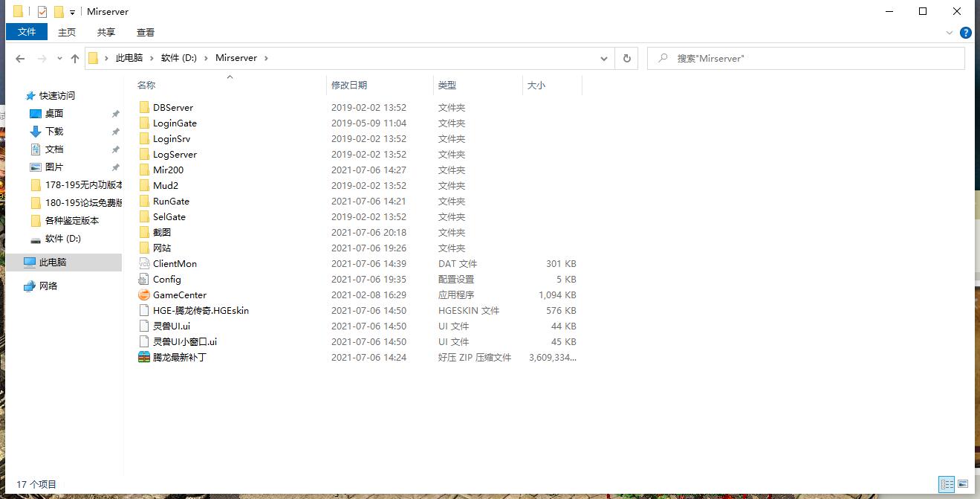Expand the ribbon with the chevron
The image size is (980, 499).
point(950,33)
